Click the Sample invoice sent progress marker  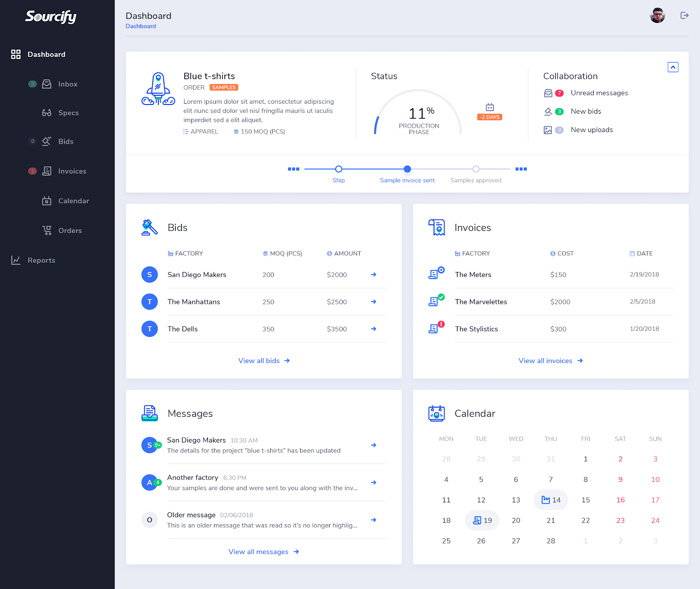pyautogui.click(x=407, y=169)
